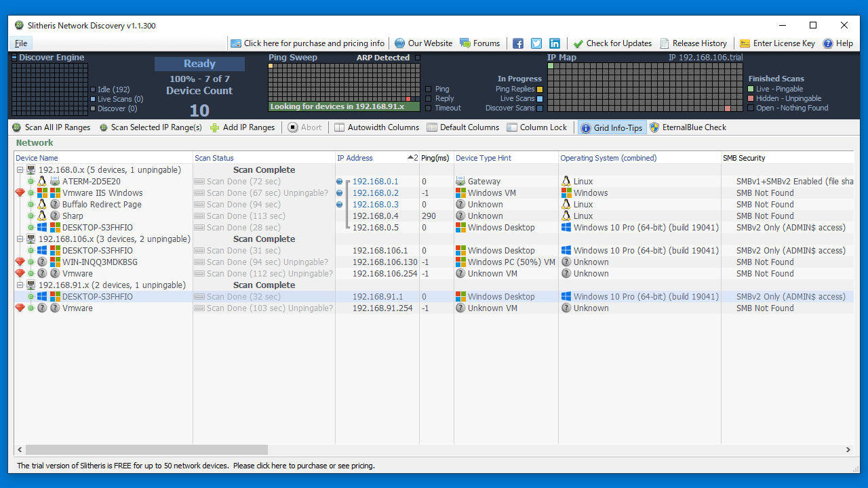The image size is (868, 488).
Task: Click the Live - Pingable legend swatch
Action: click(751, 89)
